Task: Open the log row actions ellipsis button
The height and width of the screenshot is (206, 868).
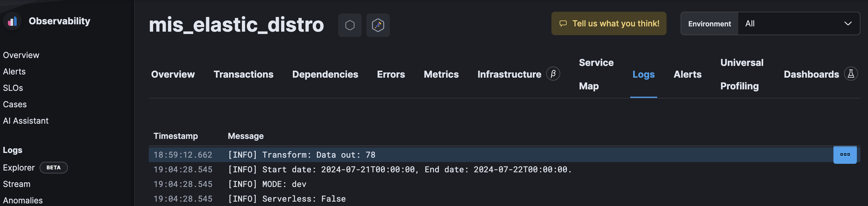Action: [x=845, y=155]
